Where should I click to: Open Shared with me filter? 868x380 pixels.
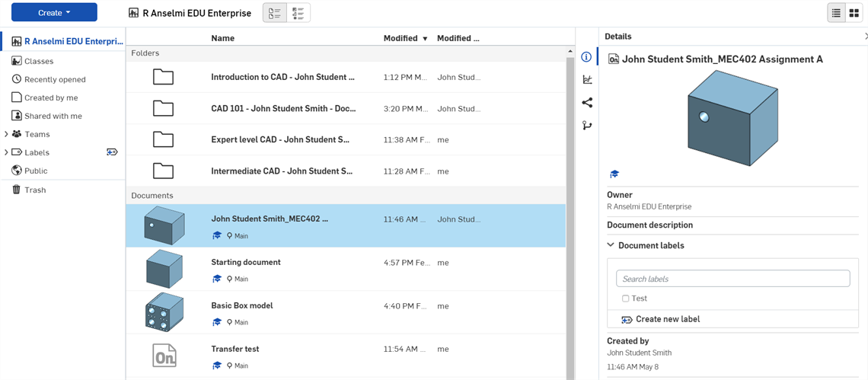coord(53,116)
